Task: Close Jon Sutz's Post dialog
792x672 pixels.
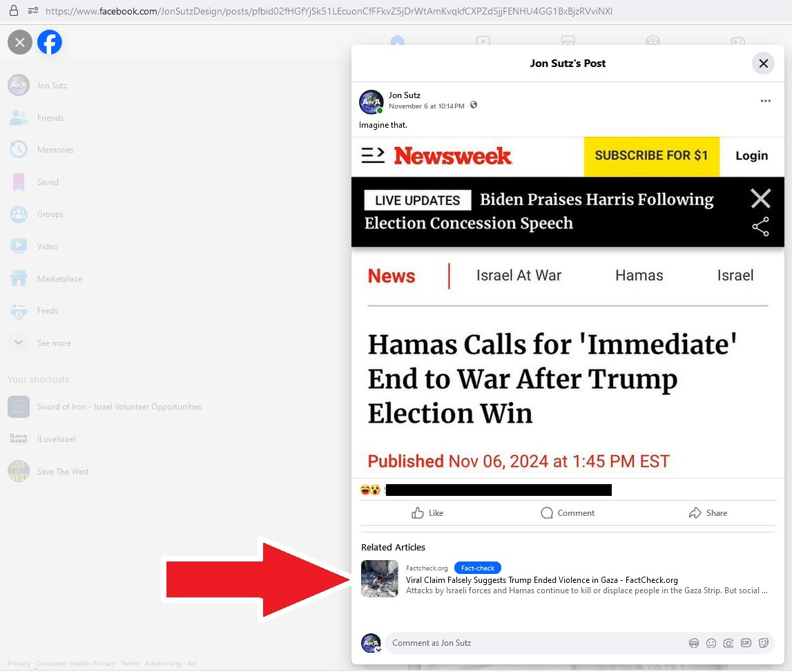Action: pyautogui.click(x=763, y=63)
